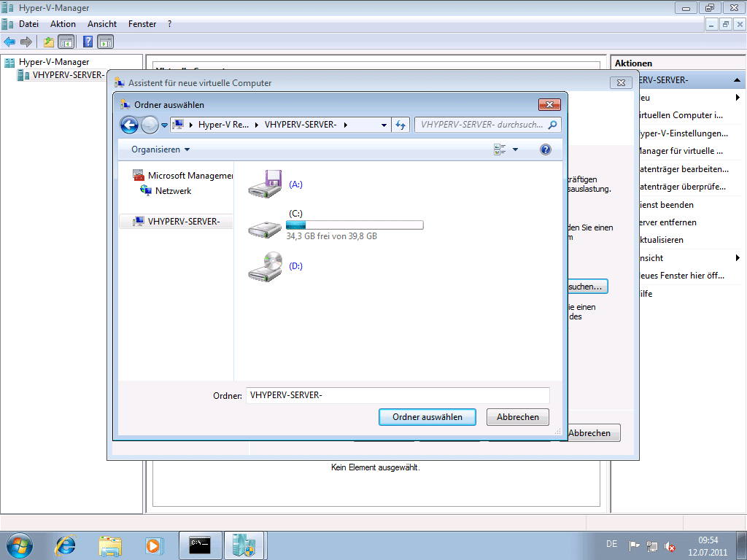Collapse the server section in Aktionen pane
747x560 pixels.
tap(737, 80)
